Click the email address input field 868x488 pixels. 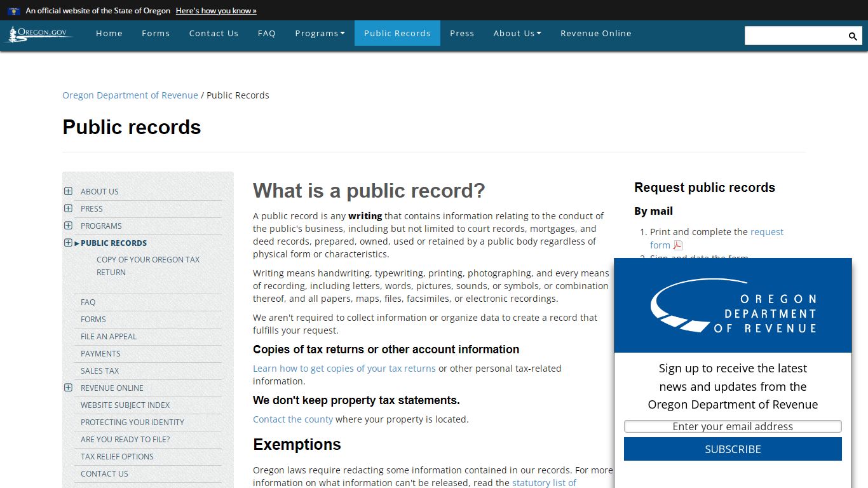733,426
